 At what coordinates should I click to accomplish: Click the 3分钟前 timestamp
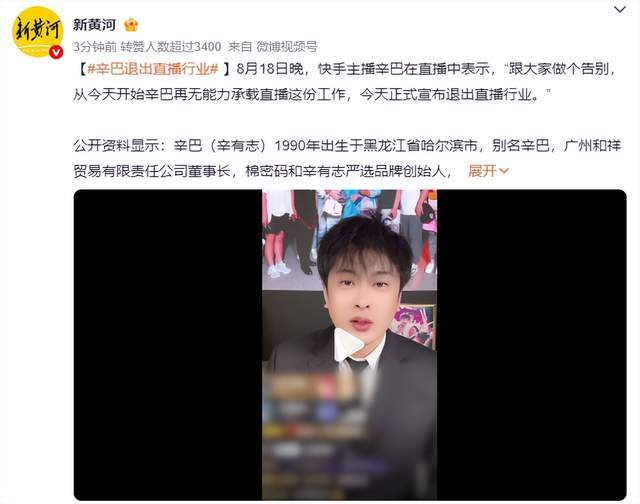(x=95, y=47)
